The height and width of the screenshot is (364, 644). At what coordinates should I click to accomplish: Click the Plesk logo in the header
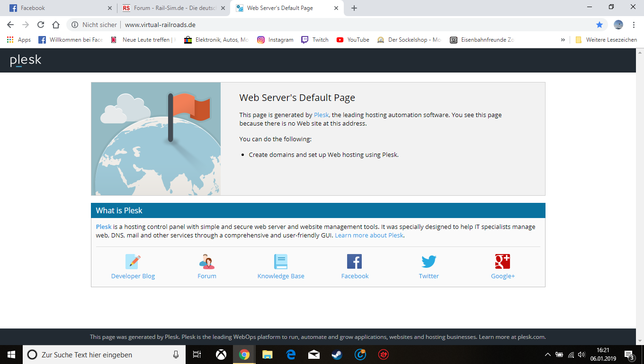pos(26,60)
